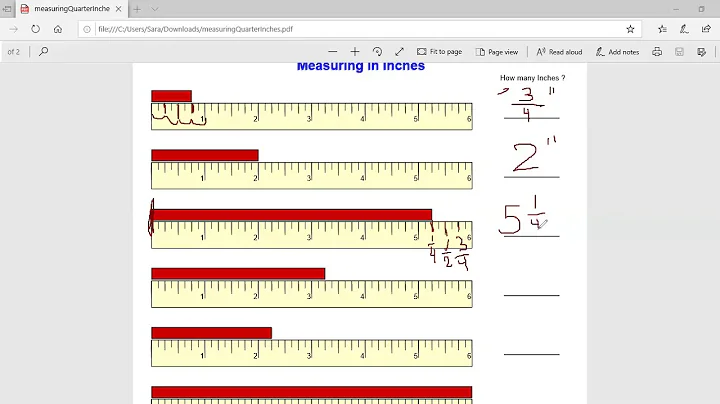Add this page to favorites with the star
The image size is (720, 404).
[630, 29]
